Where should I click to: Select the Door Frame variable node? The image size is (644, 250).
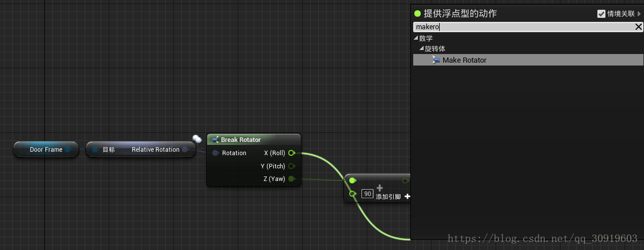point(46,149)
